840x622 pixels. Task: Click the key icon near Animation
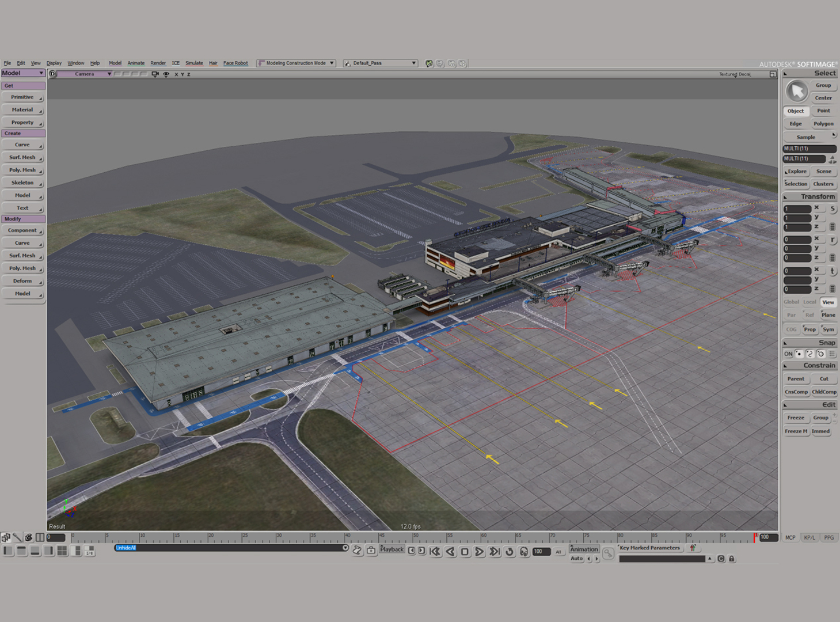coord(608,554)
